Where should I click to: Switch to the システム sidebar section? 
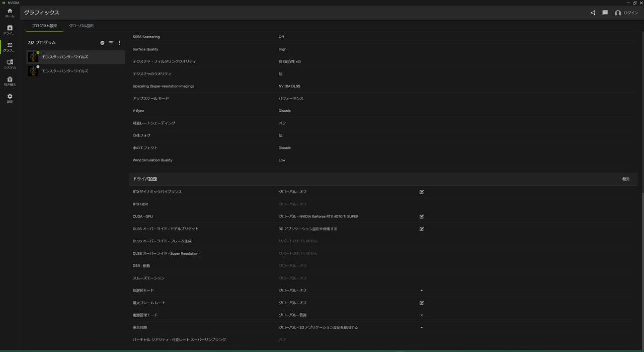coord(9,64)
